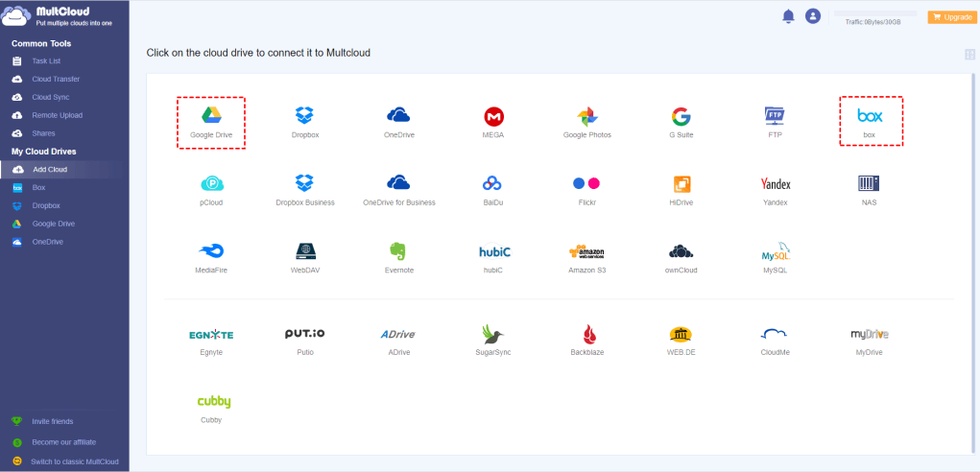Connect G Suite account
This screenshot has height=472, width=980.
[681, 123]
